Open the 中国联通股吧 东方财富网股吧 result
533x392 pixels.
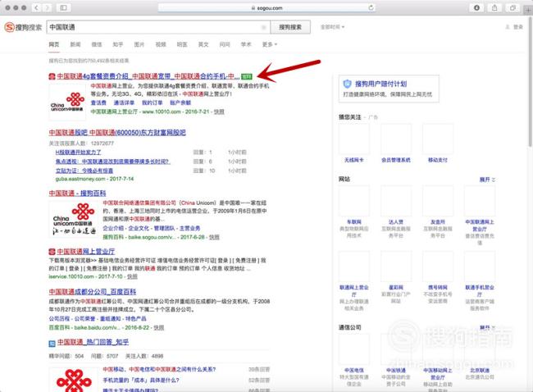117,132
